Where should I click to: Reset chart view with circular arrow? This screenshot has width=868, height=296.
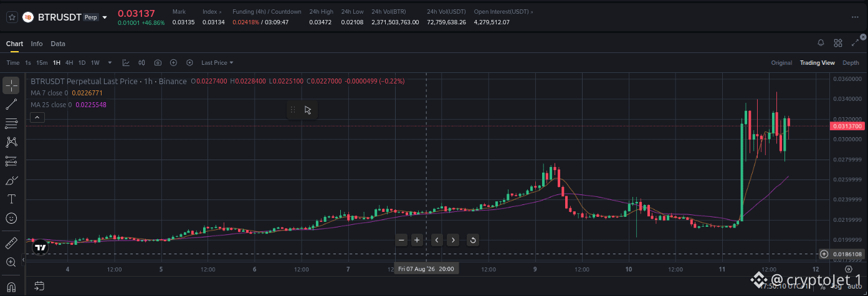point(472,240)
